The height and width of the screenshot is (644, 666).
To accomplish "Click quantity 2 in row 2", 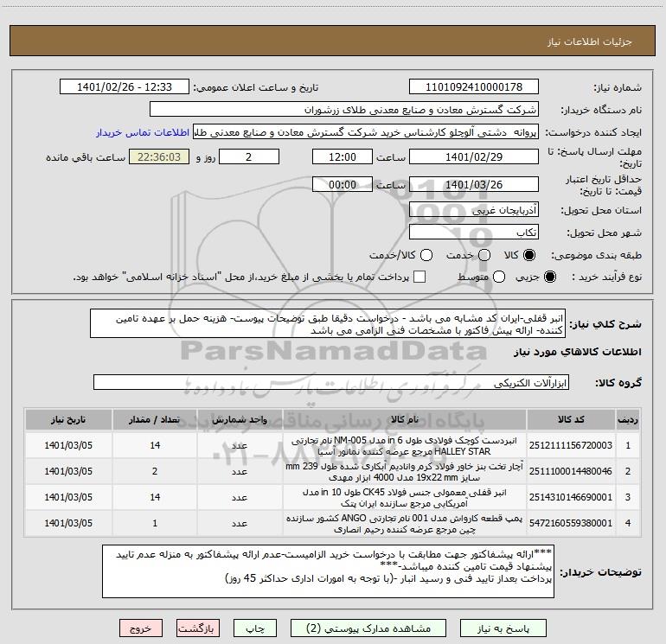I will [155, 471].
